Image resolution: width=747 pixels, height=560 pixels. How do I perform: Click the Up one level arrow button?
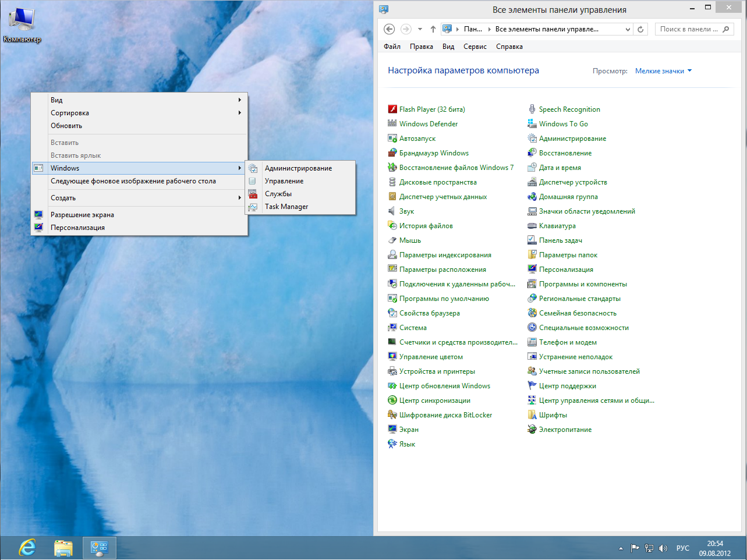pos(433,29)
